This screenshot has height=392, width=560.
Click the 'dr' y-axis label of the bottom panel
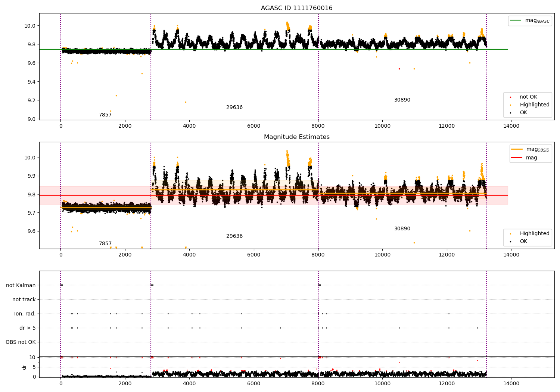(x=24, y=367)
